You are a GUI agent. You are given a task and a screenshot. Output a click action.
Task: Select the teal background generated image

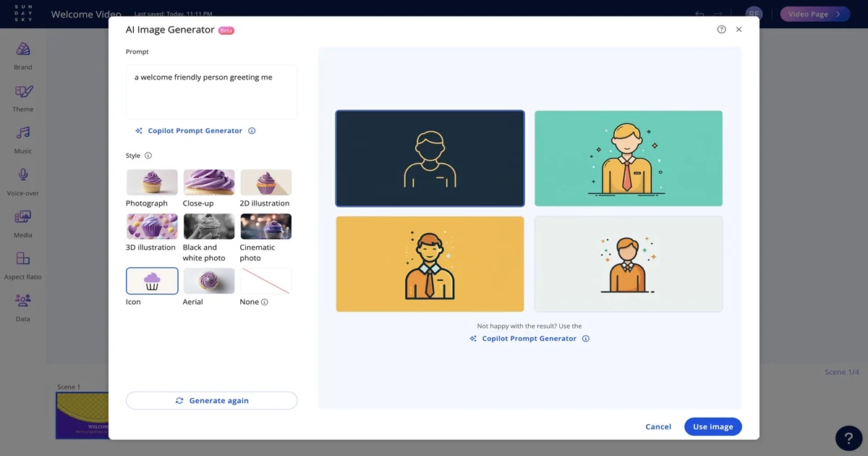click(628, 159)
